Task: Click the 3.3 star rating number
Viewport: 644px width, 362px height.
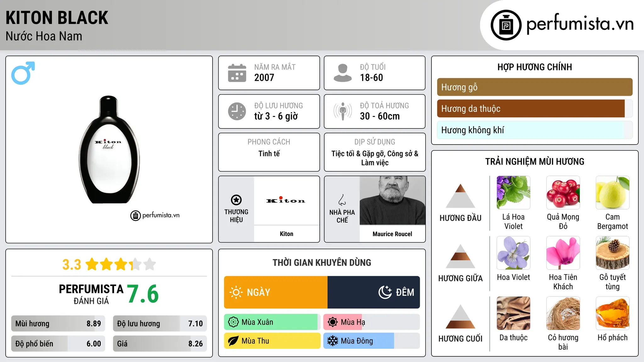Action: coord(72,265)
